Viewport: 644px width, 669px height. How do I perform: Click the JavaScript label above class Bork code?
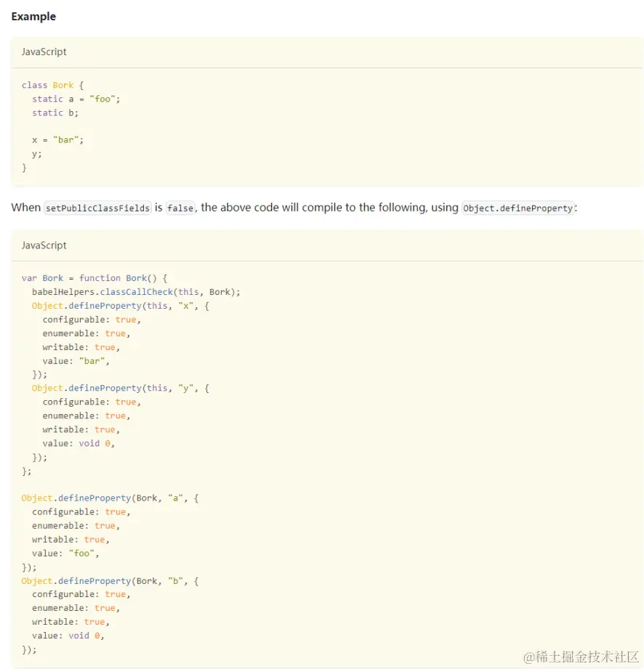(44, 52)
